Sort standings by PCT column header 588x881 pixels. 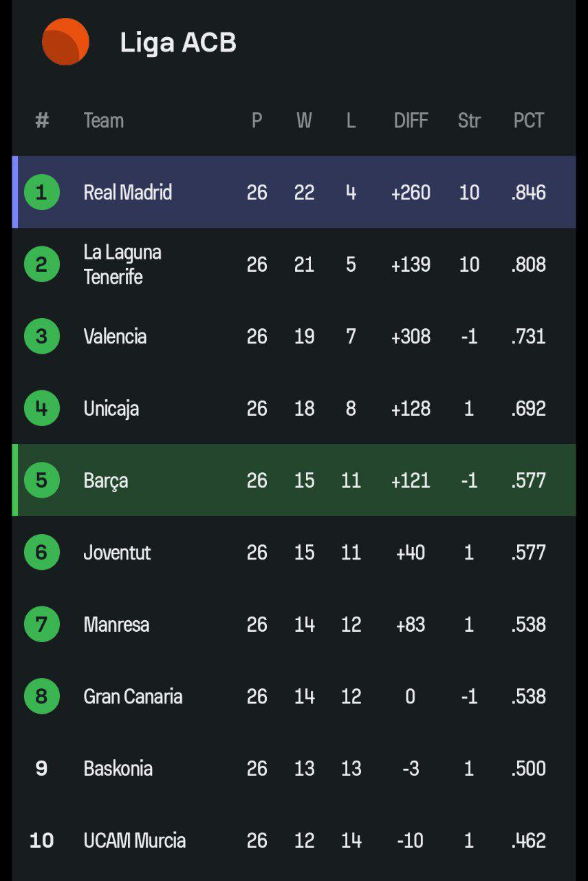coord(529,120)
